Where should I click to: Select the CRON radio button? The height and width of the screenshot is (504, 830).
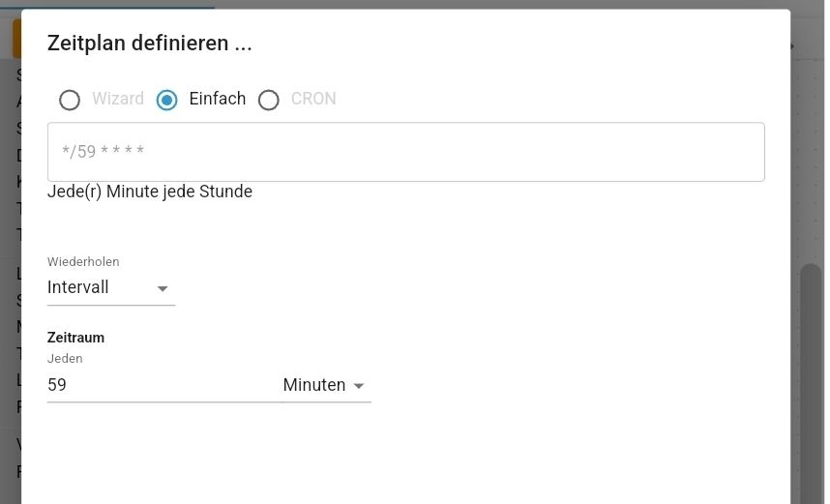[x=269, y=100]
